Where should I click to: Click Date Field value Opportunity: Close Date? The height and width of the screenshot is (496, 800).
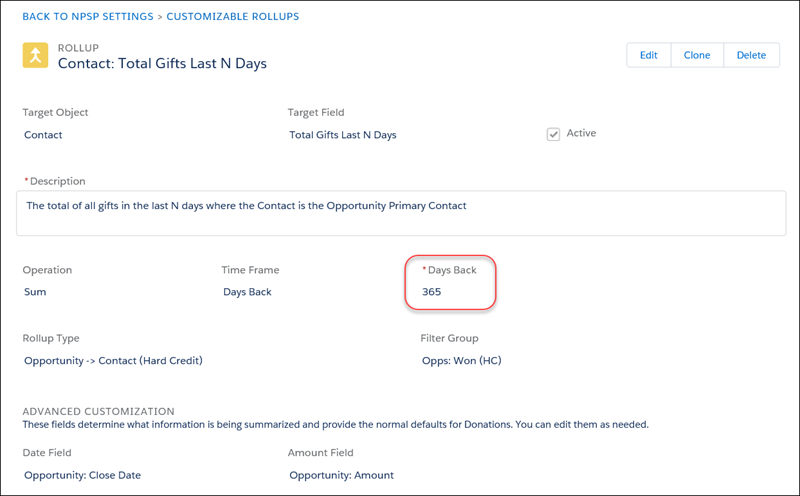(83, 475)
